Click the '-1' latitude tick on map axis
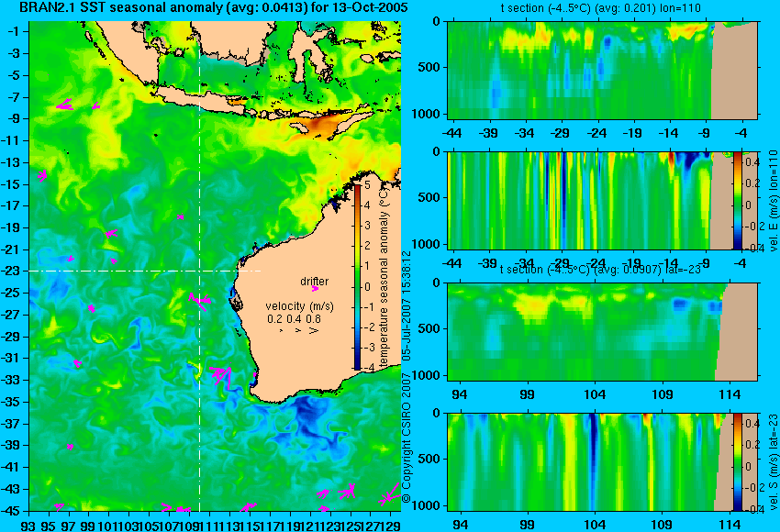The height and width of the screenshot is (532, 780). click(15, 31)
